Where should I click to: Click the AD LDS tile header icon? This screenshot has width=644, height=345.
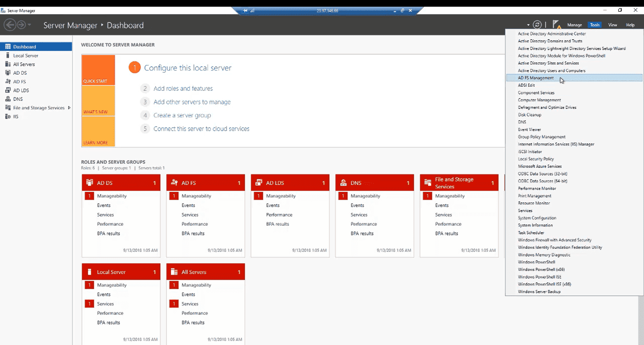coord(259,183)
